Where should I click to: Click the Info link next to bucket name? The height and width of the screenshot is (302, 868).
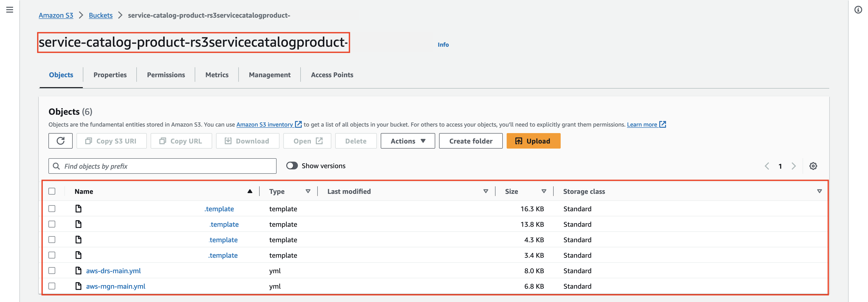[x=443, y=44]
